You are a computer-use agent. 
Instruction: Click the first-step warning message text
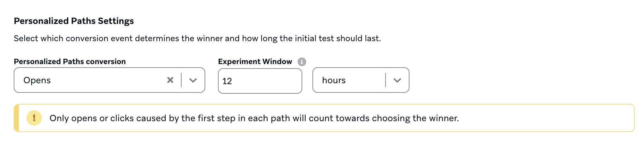(x=254, y=118)
